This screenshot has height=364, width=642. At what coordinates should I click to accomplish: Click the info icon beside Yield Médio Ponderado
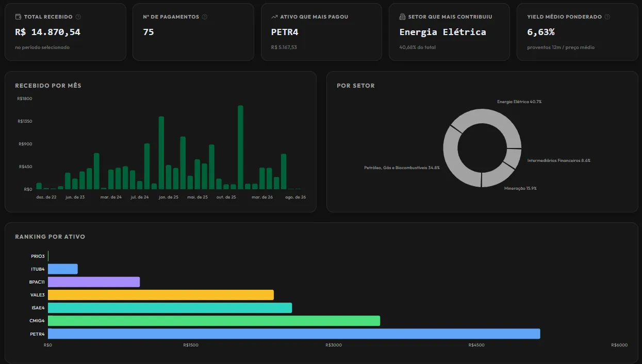607,17
